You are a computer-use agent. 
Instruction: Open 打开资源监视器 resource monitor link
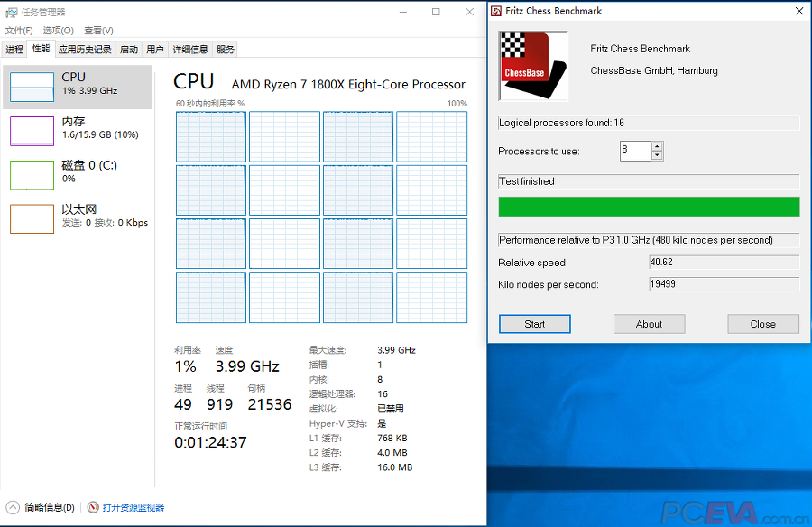pos(133,508)
